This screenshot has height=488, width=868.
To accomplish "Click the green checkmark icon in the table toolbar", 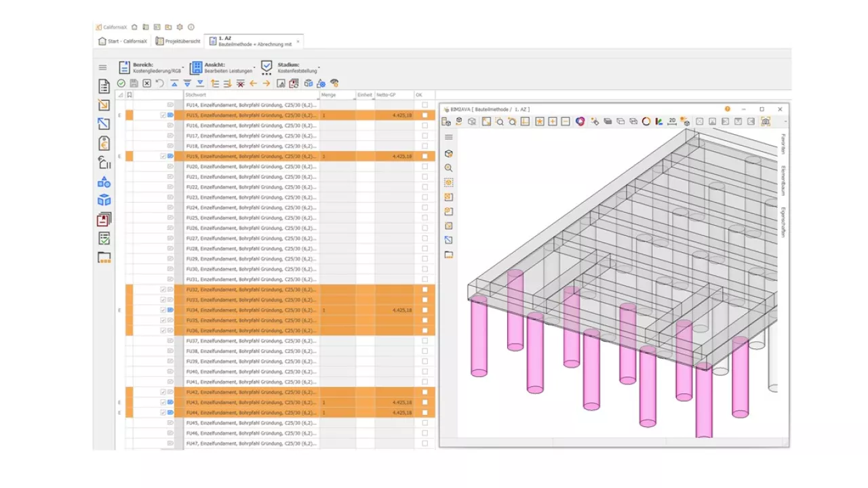I will click(121, 83).
